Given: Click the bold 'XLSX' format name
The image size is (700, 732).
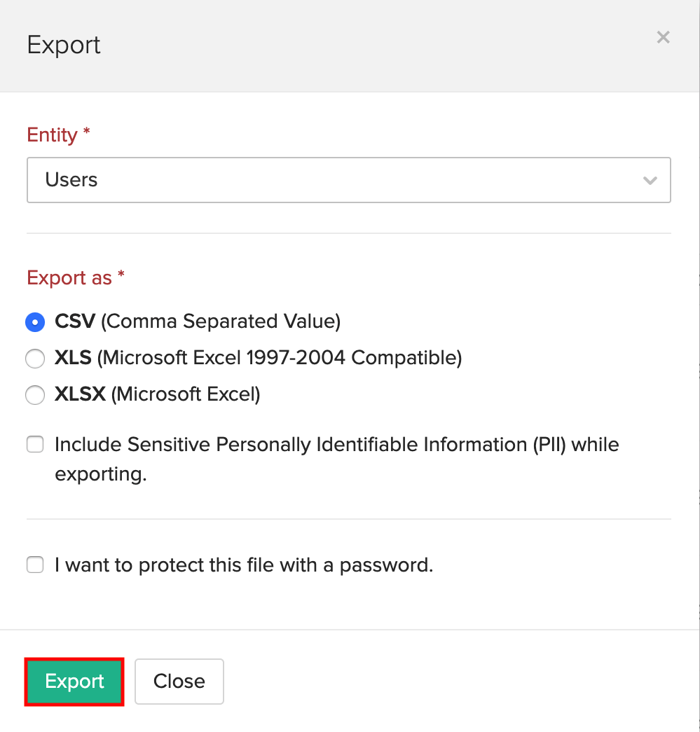Looking at the screenshot, I should coord(80,394).
